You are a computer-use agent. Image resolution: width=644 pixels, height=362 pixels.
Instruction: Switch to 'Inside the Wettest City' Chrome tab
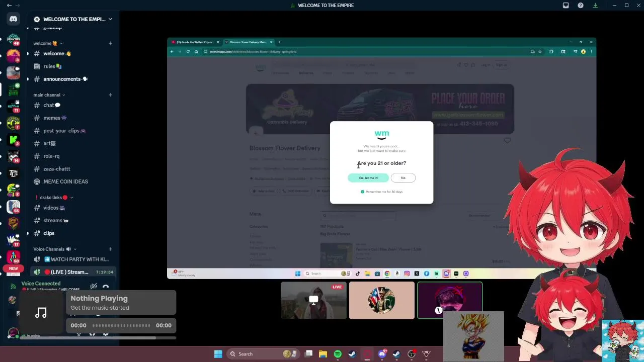point(194,42)
